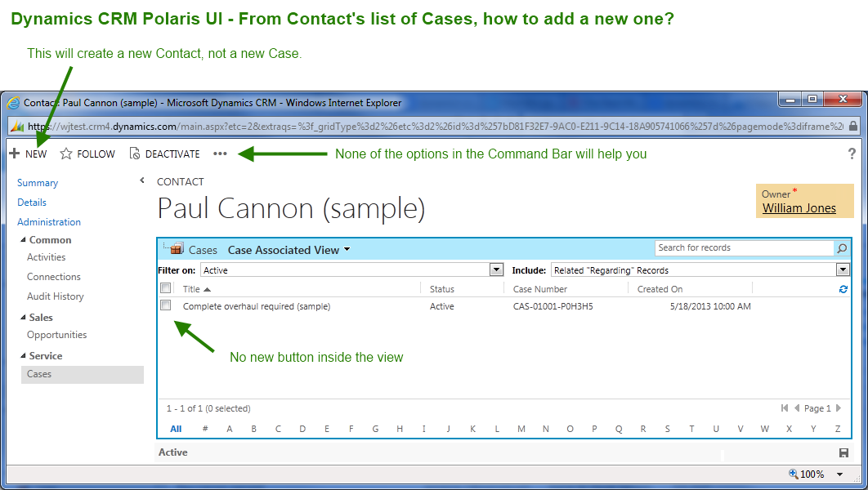Open the Filter on dropdown
The image size is (868, 490).
point(496,269)
